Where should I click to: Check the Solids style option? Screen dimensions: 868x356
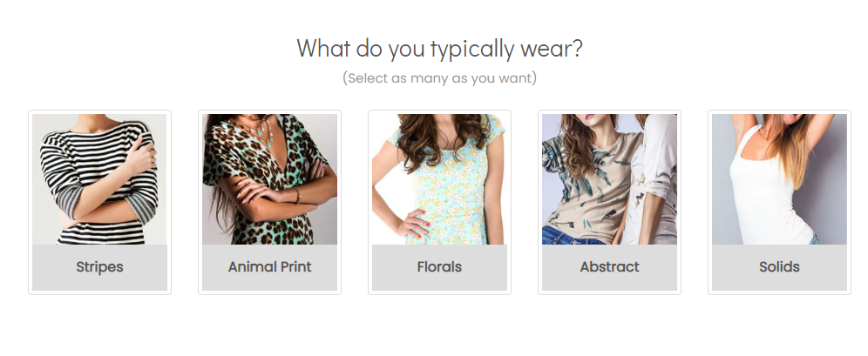click(x=779, y=202)
